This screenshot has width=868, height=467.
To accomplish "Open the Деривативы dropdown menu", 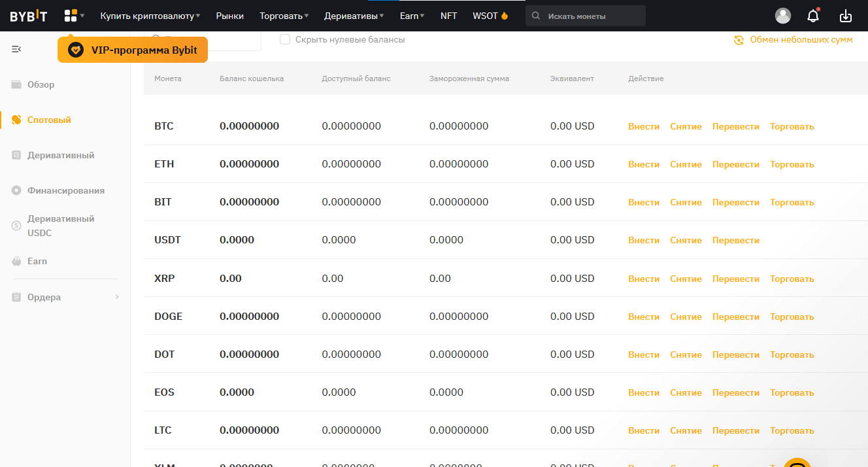I will click(x=354, y=16).
